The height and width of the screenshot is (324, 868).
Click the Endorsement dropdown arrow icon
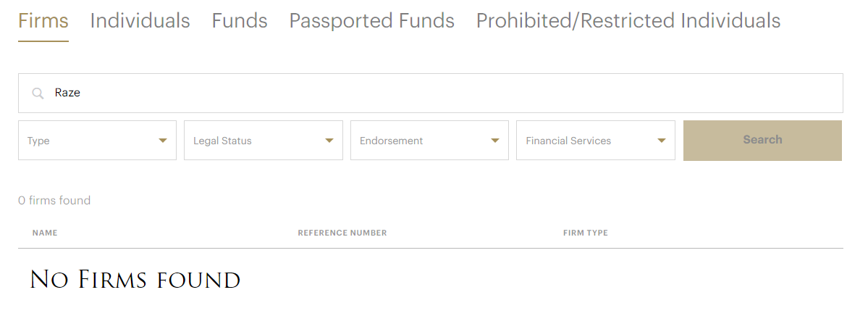495,141
